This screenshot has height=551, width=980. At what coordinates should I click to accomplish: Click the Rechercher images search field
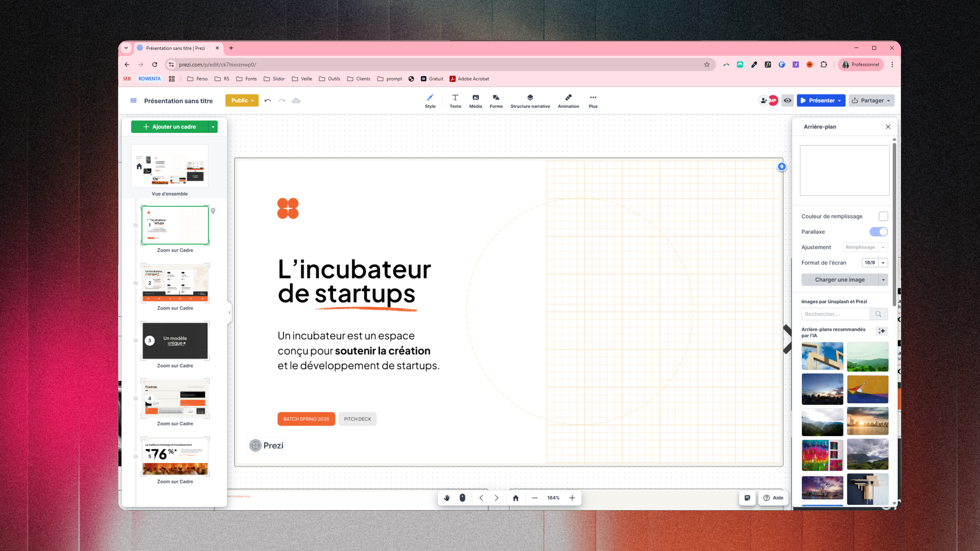(x=835, y=314)
